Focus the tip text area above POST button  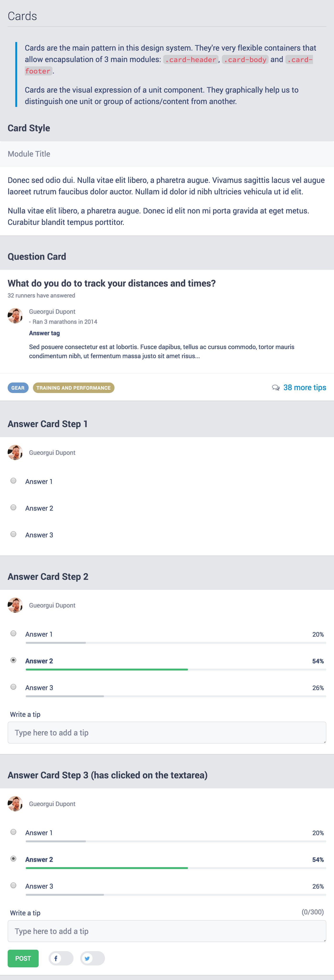pyautogui.click(x=167, y=931)
